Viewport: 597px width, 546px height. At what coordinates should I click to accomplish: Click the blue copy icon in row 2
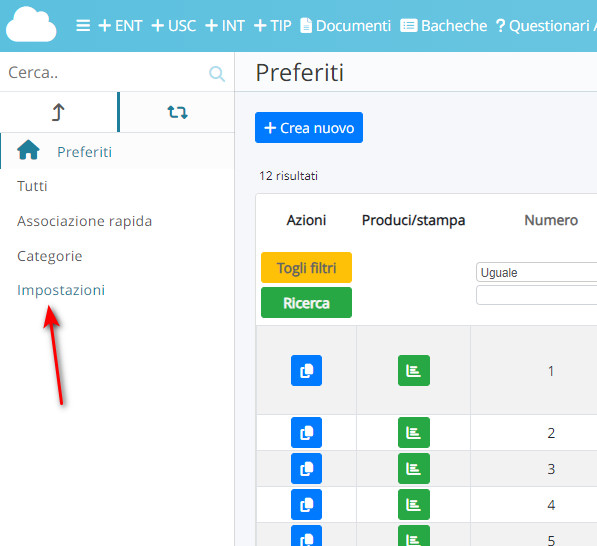point(306,433)
